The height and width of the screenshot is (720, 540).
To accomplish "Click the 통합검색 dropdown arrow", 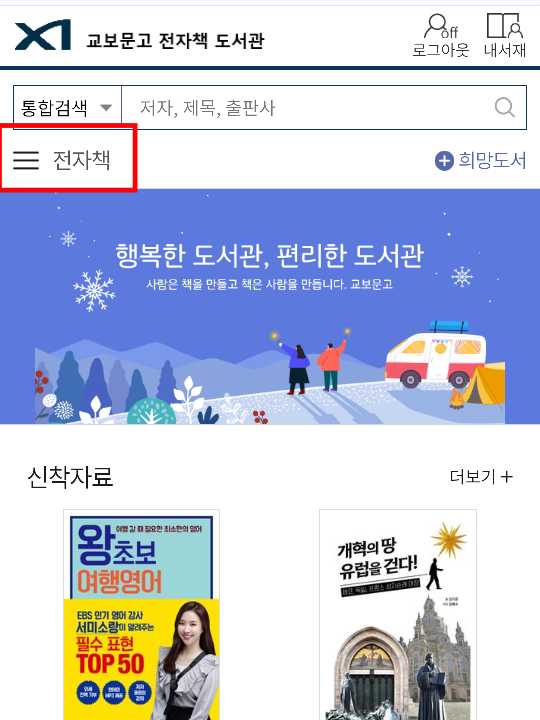I will [106, 108].
